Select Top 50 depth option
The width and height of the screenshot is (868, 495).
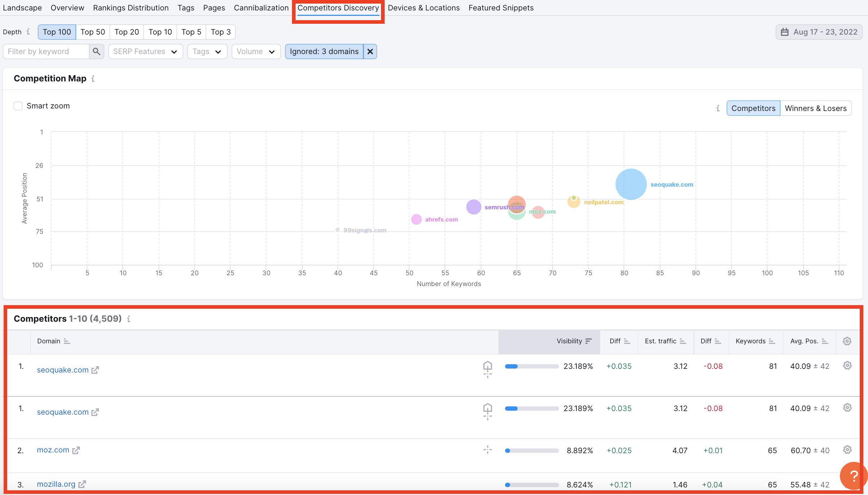[93, 32]
